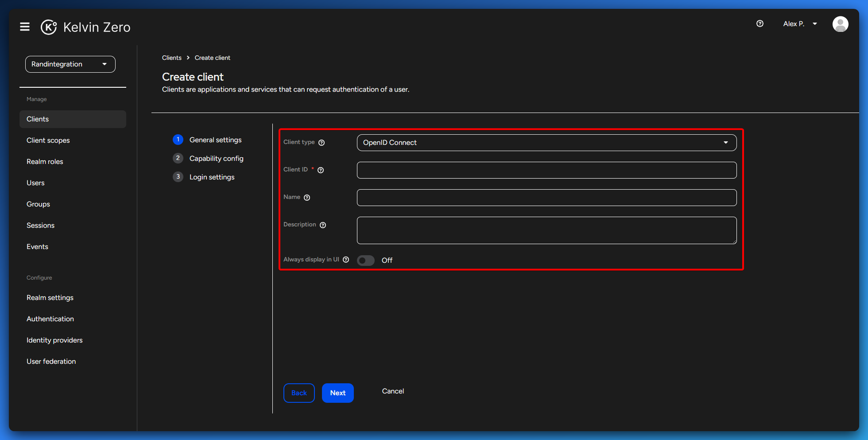The width and height of the screenshot is (868, 440).
Task: Go to Clients in sidebar
Action: [x=73, y=119]
